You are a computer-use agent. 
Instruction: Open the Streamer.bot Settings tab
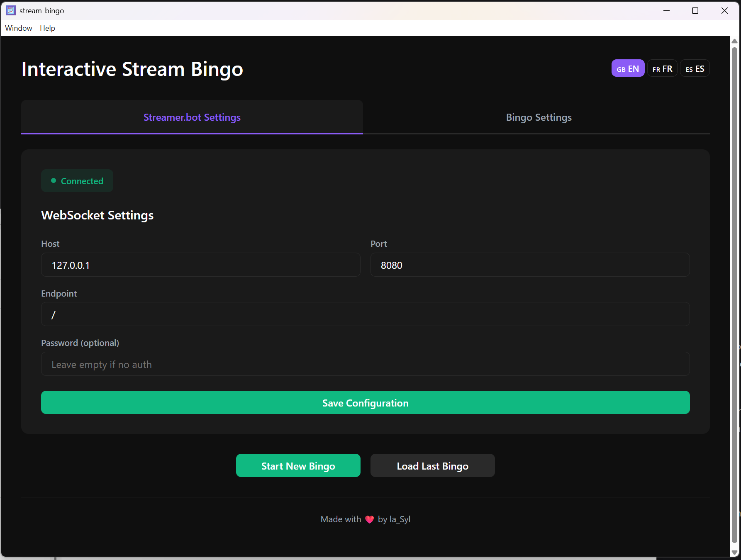pos(192,117)
